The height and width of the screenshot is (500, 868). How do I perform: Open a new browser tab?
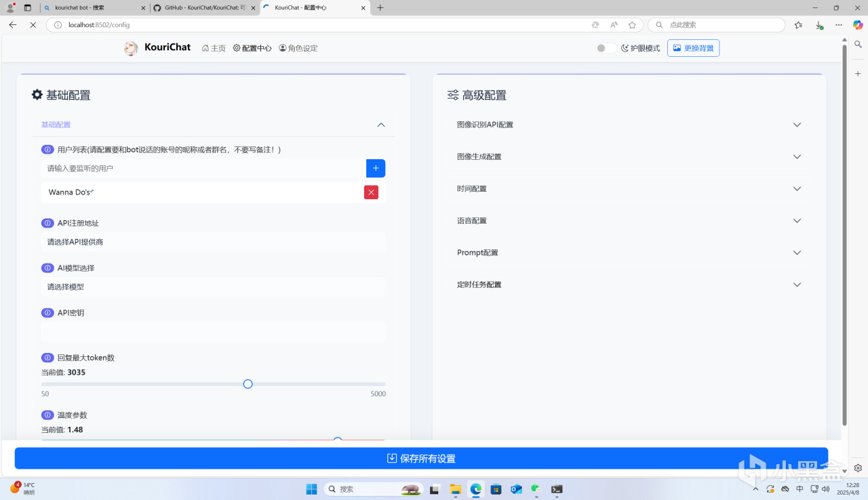[x=380, y=8]
